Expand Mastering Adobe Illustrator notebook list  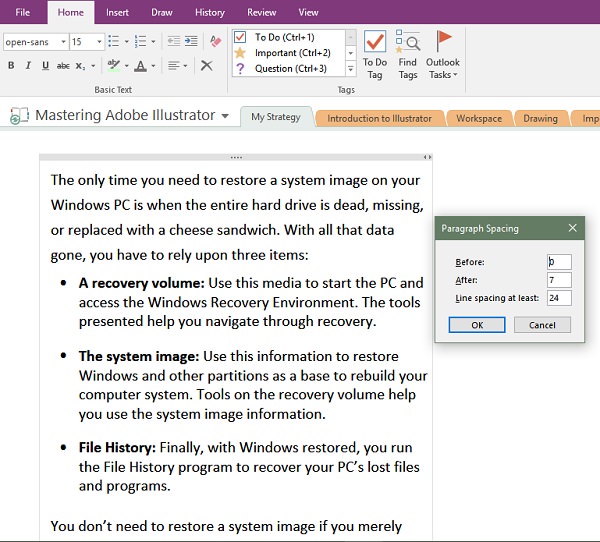[x=225, y=116]
